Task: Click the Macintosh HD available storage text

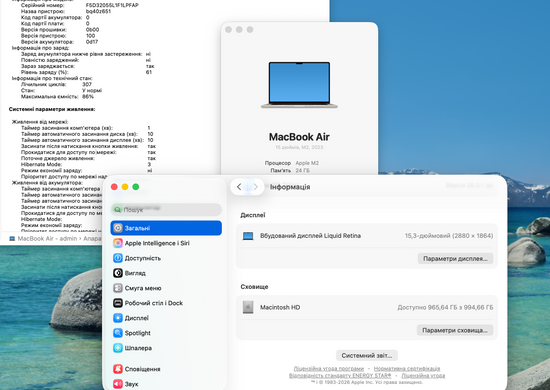Action: click(445, 308)
